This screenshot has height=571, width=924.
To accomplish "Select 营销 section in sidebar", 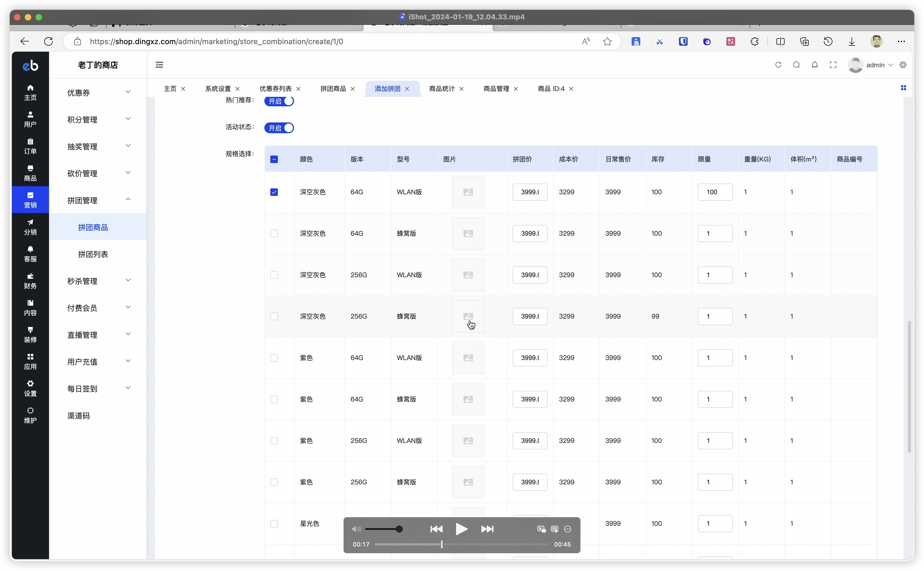I will pos(30,200).
